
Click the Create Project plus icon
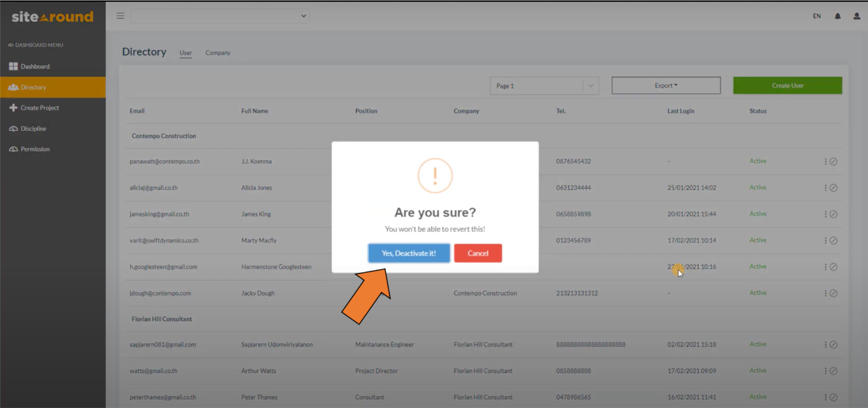point(13,107)
